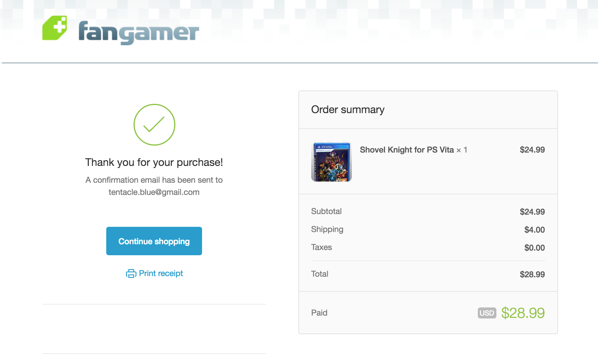
Task: Click the Shipping cost $4.00
Action: (x=534, y=230)
